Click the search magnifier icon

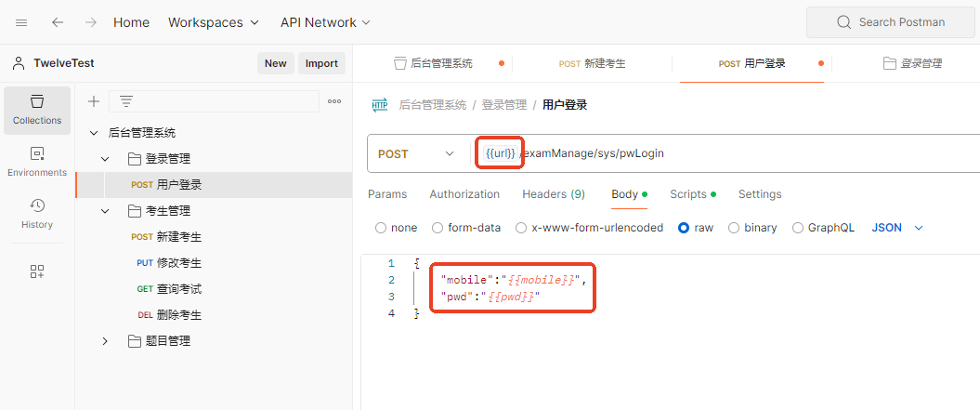click(843, 22)
